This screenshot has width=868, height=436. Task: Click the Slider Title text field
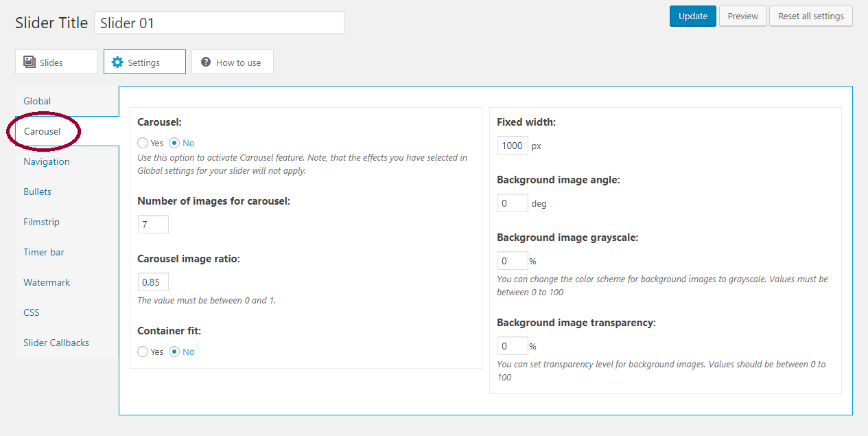pos(220,23)
